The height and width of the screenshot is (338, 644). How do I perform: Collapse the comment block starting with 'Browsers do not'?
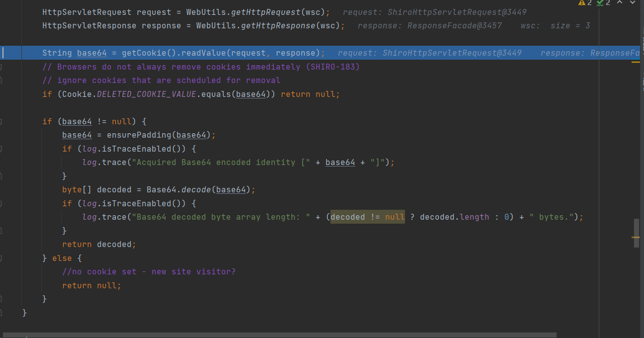(1, 67)
